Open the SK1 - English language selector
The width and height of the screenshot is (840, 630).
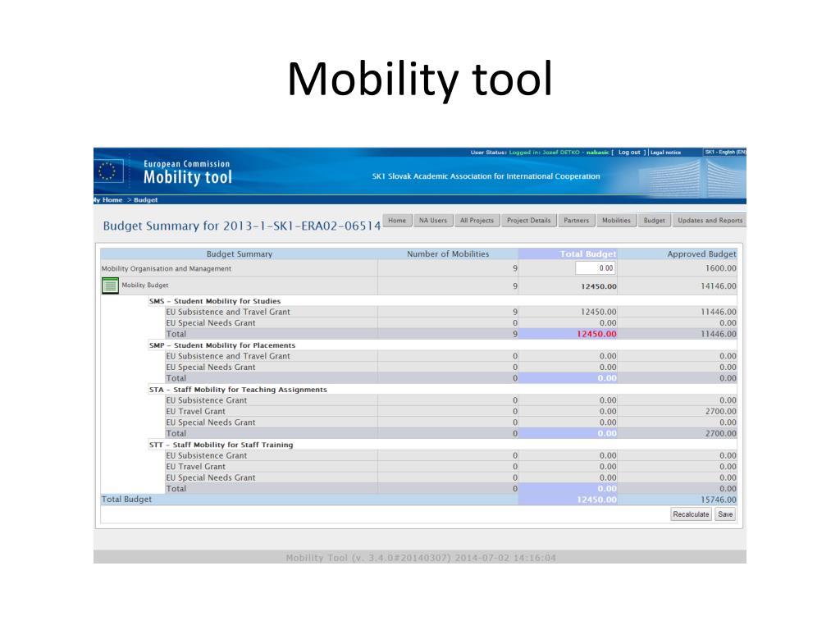(x=725, y=152)
